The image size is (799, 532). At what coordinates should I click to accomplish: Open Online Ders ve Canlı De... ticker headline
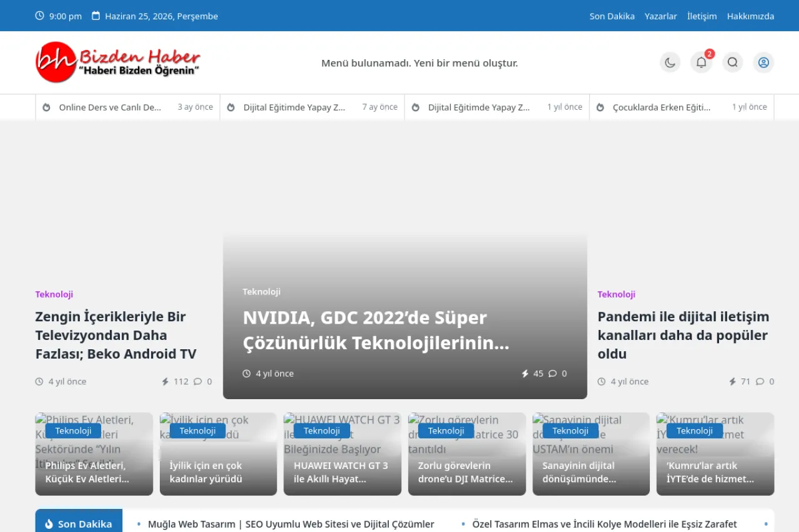click(110, 107)
